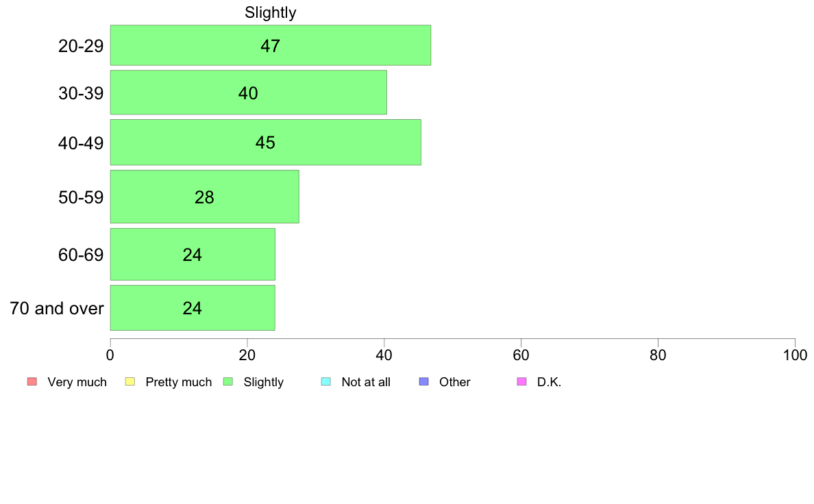Select the 30-39 bar showing 40
The height and width of the screenshot is (504, 814).
click(248, 92)
